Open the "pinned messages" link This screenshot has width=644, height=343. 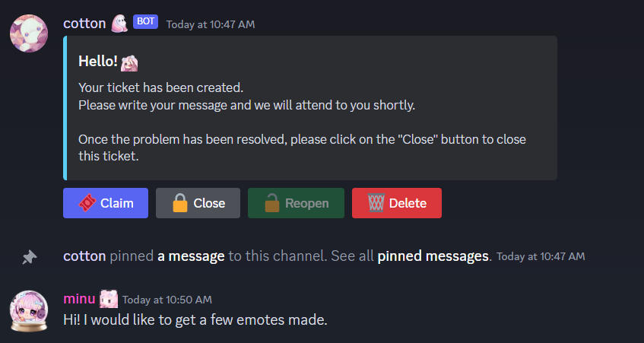pyautogui.click(x=433, y=256)
